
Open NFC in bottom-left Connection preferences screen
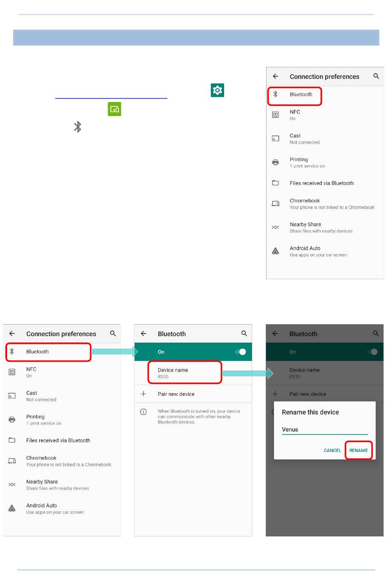click(62, 372)
